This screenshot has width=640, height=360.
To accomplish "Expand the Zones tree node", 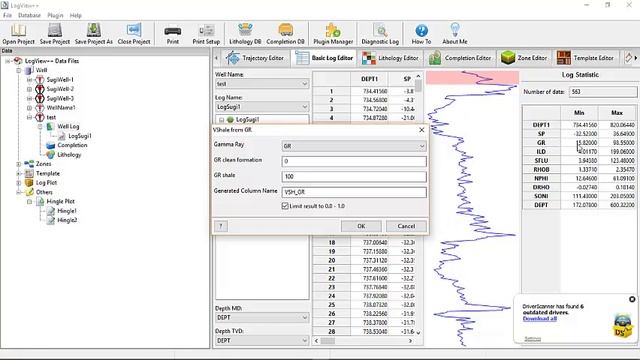I will click(x=19, y=164).
